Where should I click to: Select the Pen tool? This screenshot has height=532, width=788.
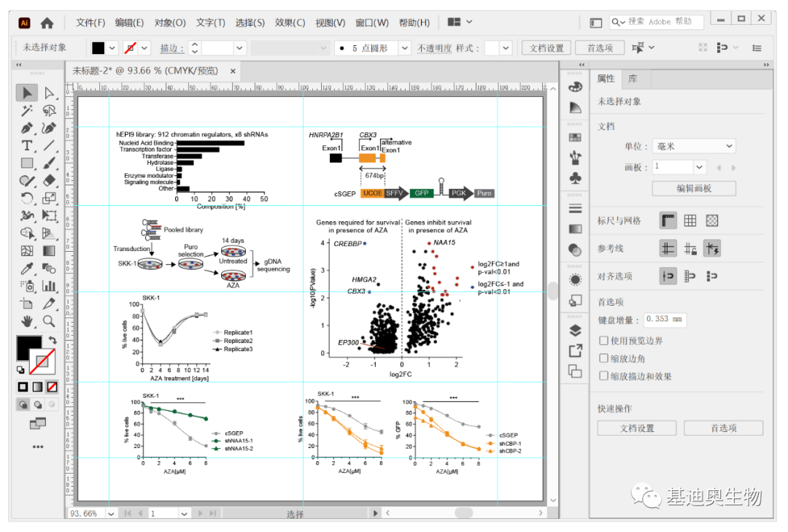[x=27, y=128]
